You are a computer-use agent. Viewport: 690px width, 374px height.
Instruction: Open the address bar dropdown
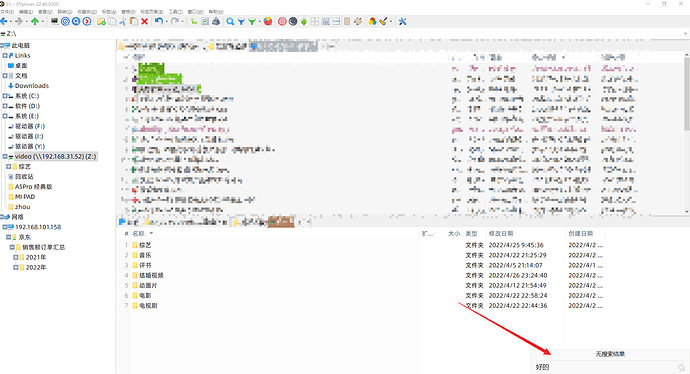coord(685,33)
